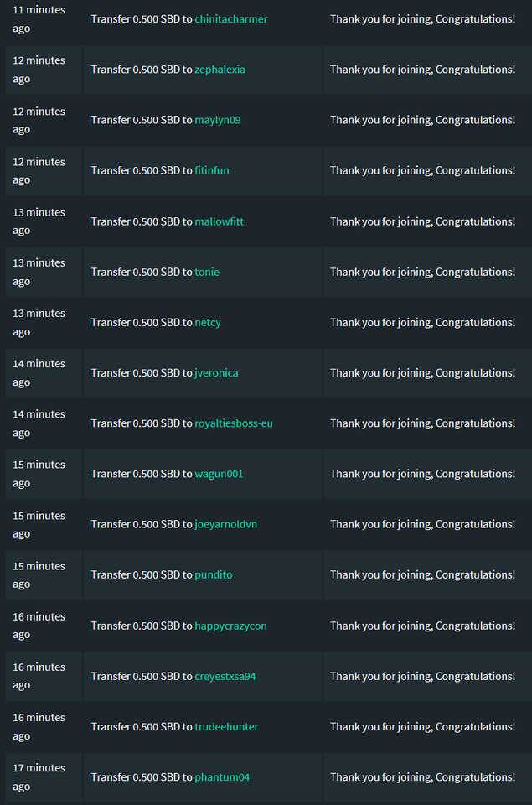Open the trudeehunter account link
The width and height of the screenshot is (532, 805).
(226, 726)
